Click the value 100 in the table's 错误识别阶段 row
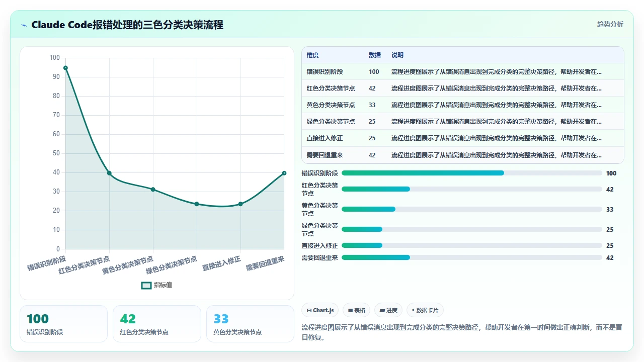This screenshot has width=644, height=362. click(x=374, y=72)
